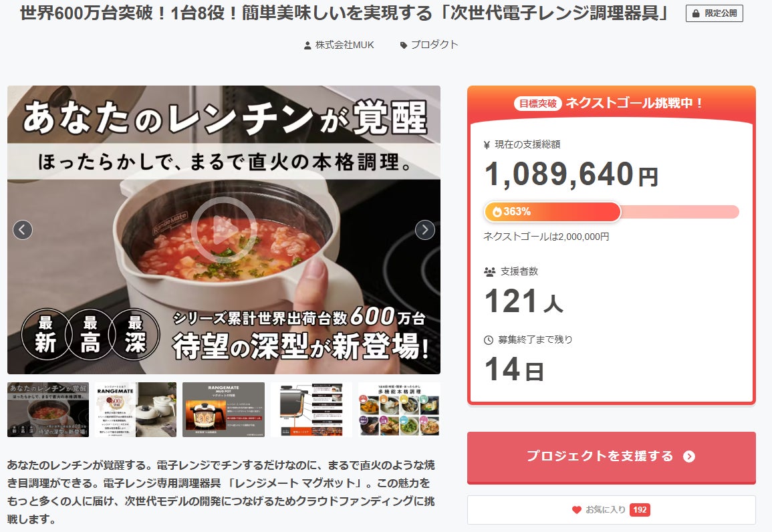The width and height of the screenshot is (772, 532).
Task: Click the lock icon in 限定公開 badge
Action: (696, 14)
